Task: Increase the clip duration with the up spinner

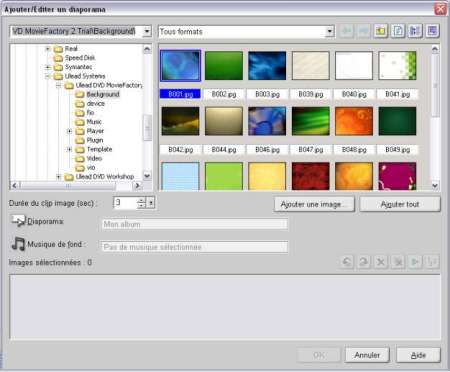Action: pyautogui.click(x=142, y=200)
